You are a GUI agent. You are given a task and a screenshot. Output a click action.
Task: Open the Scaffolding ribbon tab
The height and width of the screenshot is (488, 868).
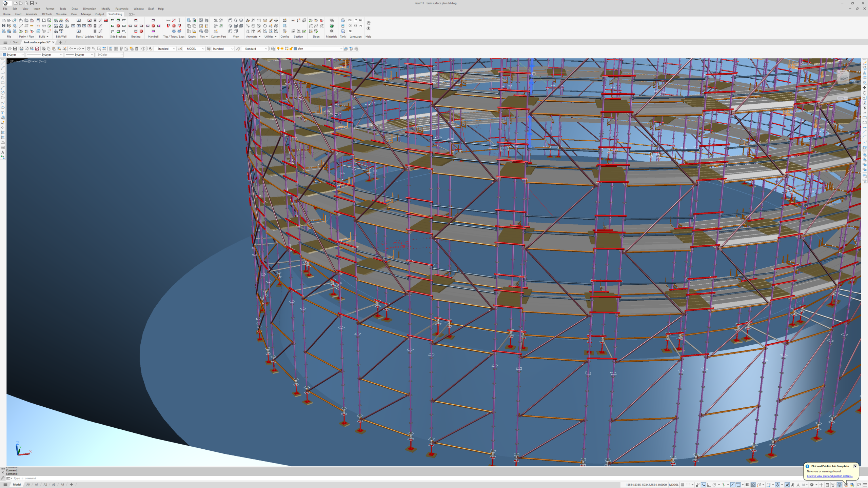click(x=115, y=14)
